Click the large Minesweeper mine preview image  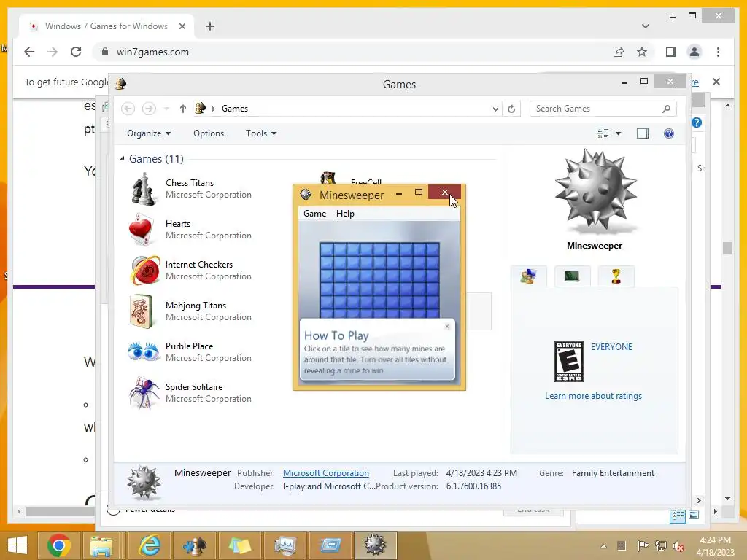pyautogui.click(x=595, y=191)
